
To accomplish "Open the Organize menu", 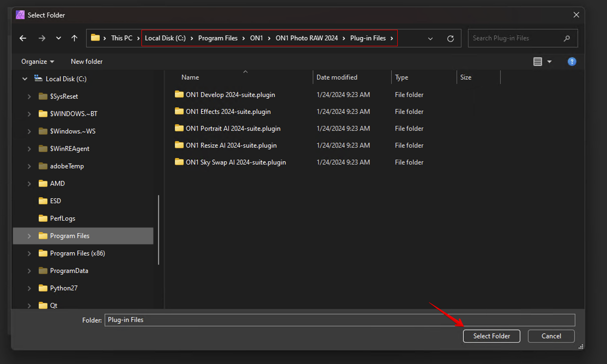I will coord(38,62).
